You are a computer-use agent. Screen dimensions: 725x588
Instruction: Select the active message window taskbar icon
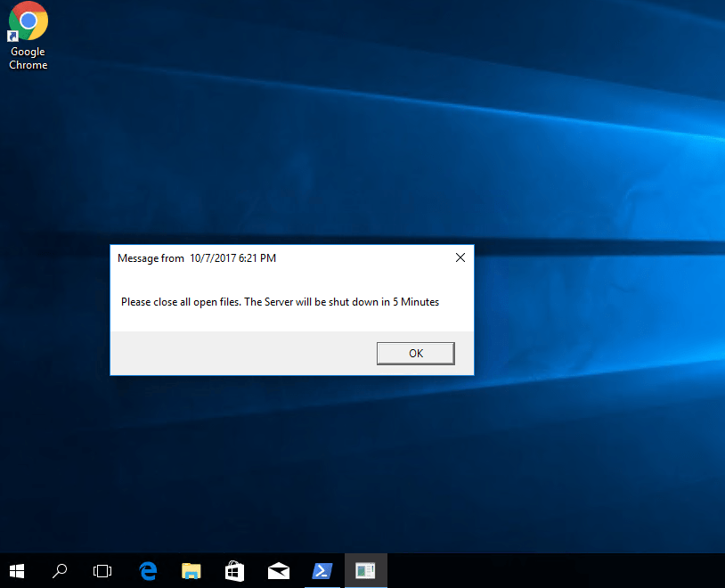(x=365, y=570)
